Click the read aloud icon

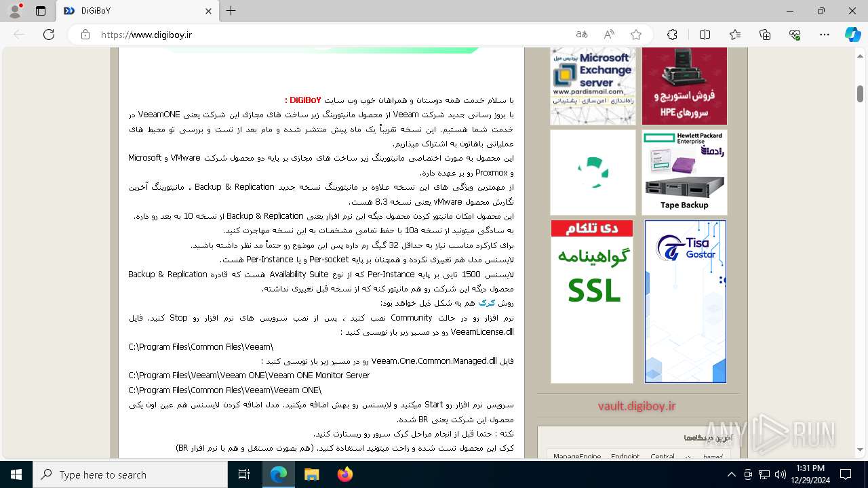pyautogui.click(x=609, y=35)
